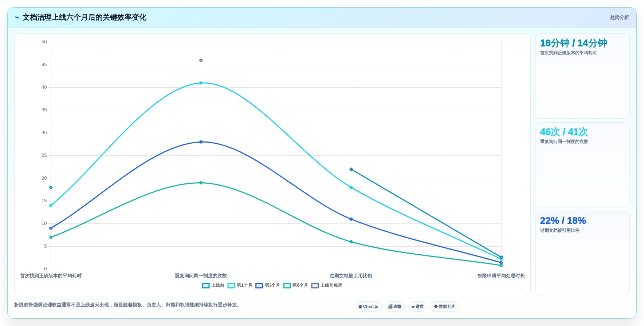This screenshot has width=644, height=326.
Task: Select the 数据卡片 tag chip
Action: click(x=444, y=307)
